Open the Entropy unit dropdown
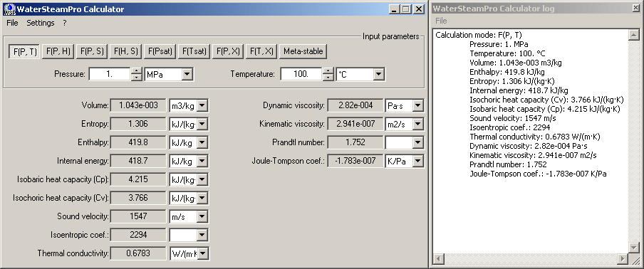Screen dimensions: 644x269 click(202, 125)
